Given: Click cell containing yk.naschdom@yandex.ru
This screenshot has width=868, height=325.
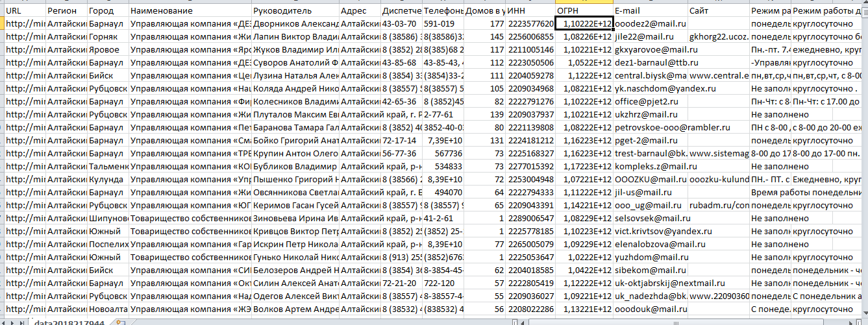Looking at the screenshot, I should (650, 89).
